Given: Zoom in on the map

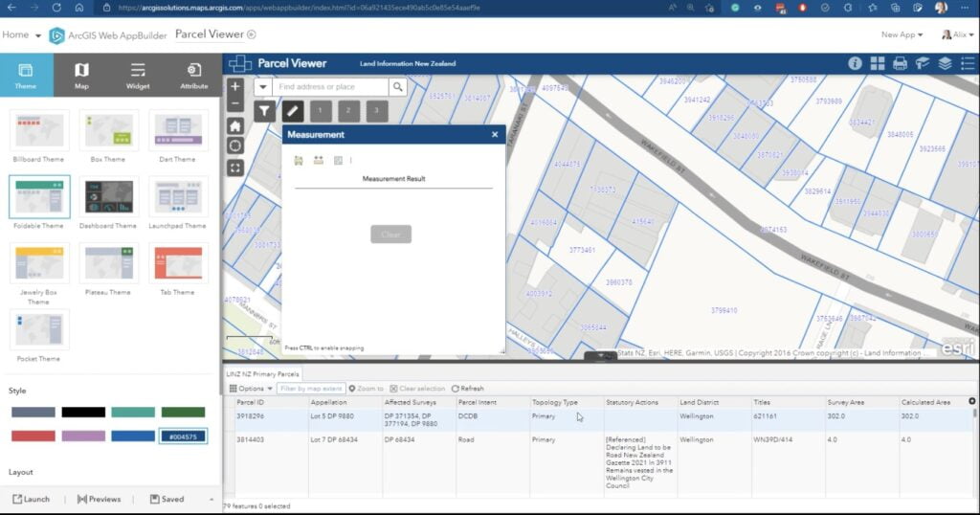Looking at the screenshot, I should tap(235, 87).
